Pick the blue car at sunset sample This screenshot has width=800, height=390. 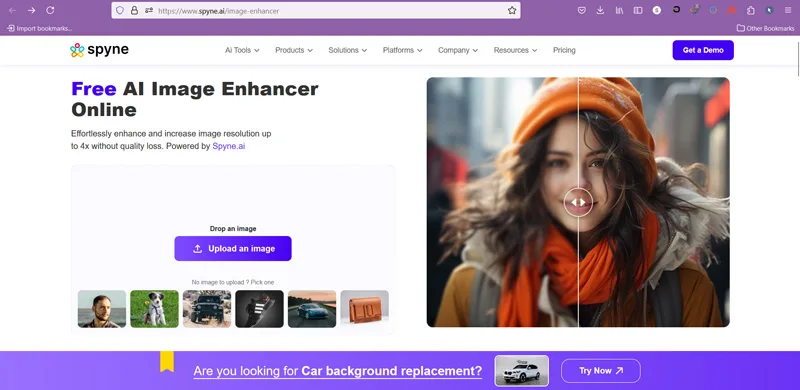point(312,309)
